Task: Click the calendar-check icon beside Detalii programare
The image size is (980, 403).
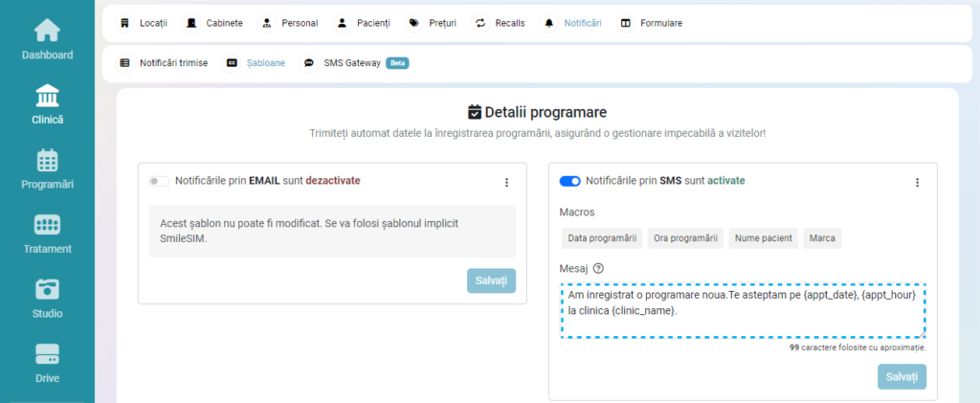Action: [x=474, y=112]
